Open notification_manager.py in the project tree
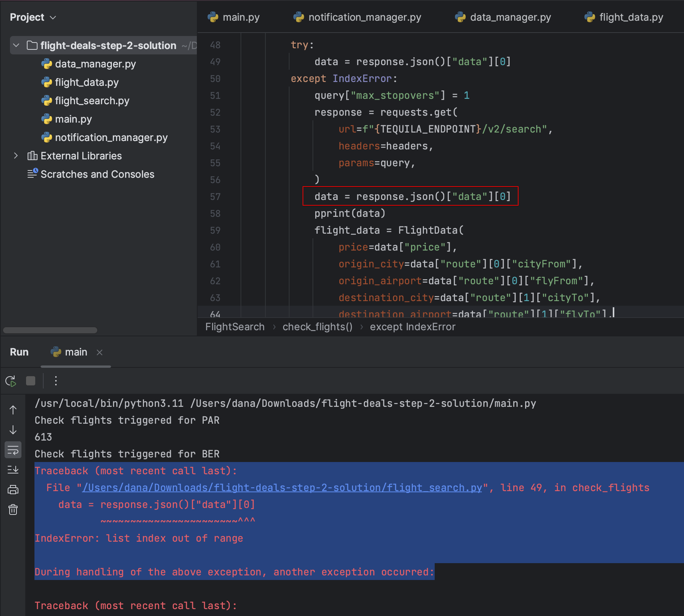This screenshot has width=684, height=616. point(111,138)
